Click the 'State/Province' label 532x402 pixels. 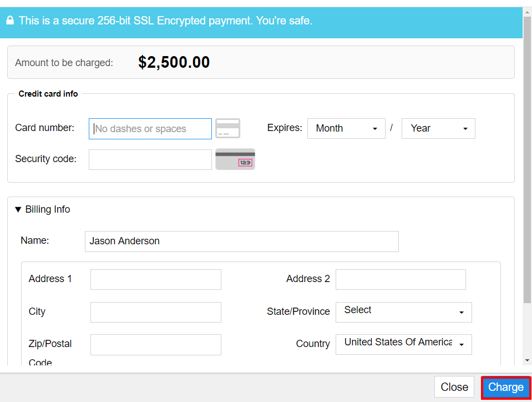point(298,311)
